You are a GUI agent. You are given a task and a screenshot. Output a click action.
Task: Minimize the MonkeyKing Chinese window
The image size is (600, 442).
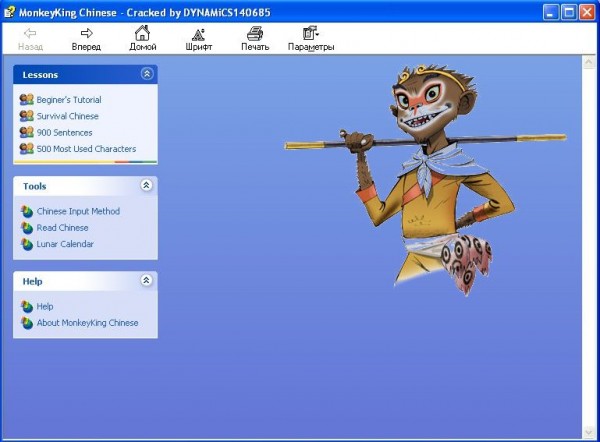point(550,13)
